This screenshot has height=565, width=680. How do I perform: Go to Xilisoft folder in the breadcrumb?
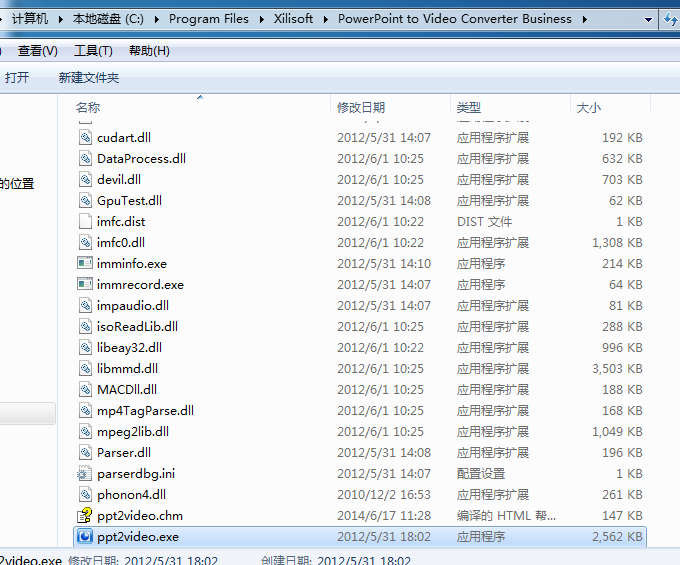click(x=293, y=19)
